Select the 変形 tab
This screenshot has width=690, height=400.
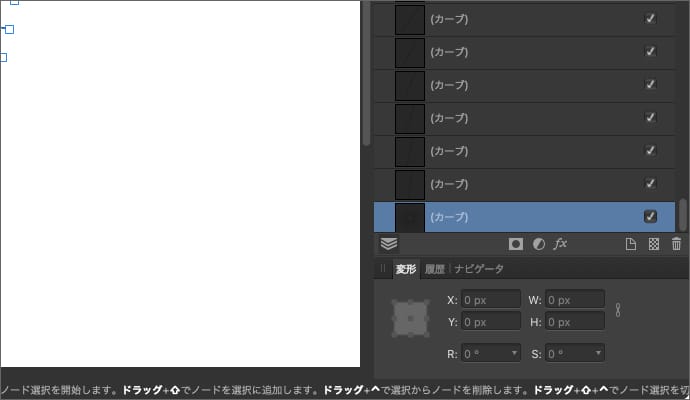coord(405,269)
